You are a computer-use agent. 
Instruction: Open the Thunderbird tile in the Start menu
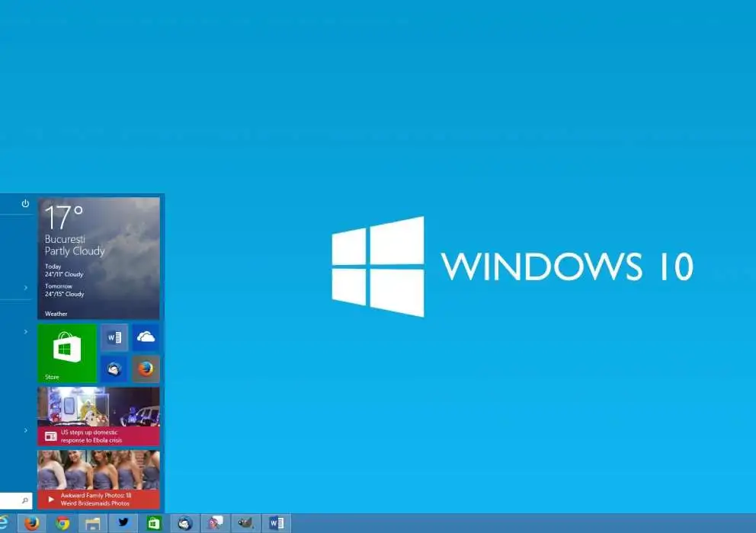coord(114,369)
